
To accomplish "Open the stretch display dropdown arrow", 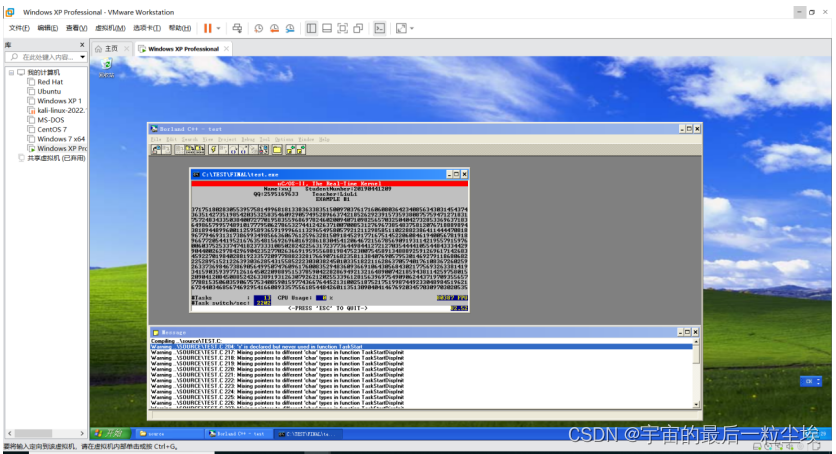I will pos(412,28).
